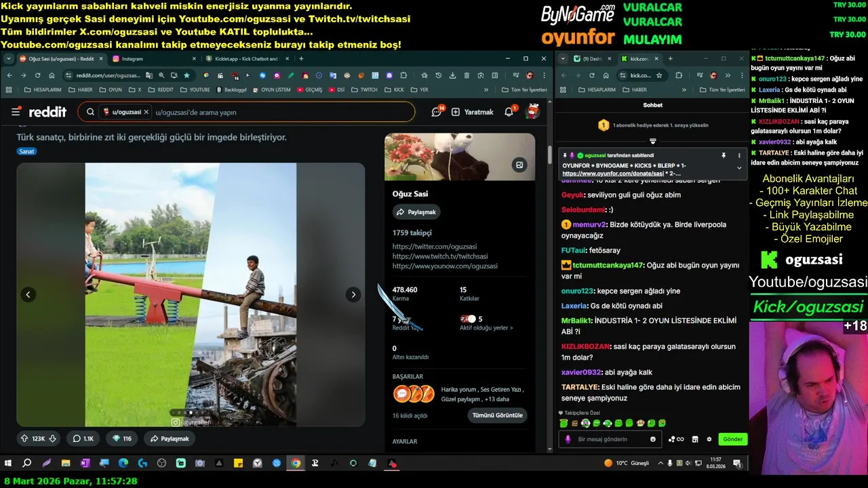
Task: Reload the Reddit page
Action: pyautogui.click(x=37, y=75)
